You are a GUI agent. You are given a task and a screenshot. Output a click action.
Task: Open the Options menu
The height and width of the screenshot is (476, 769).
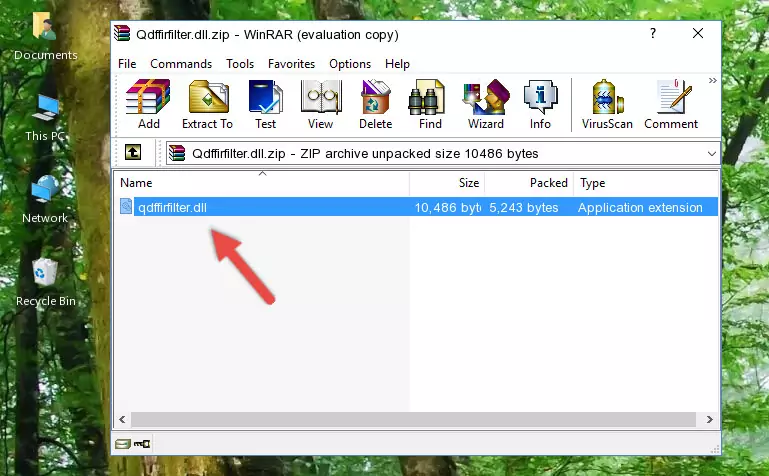point(350,64)
